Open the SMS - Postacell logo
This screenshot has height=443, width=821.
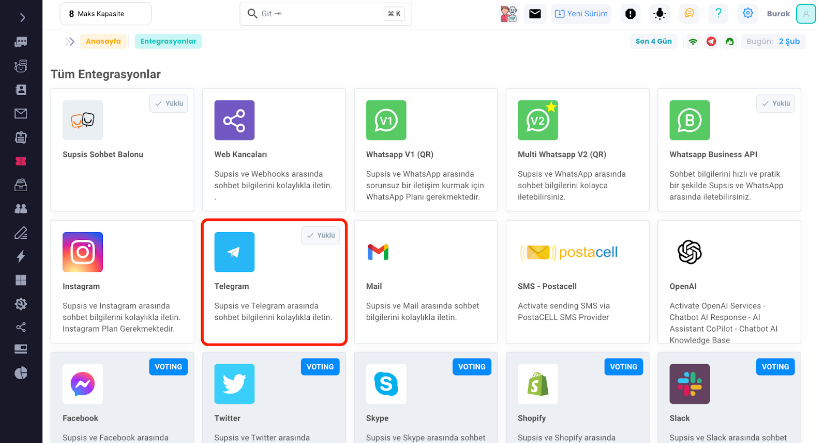pos(569,252)
